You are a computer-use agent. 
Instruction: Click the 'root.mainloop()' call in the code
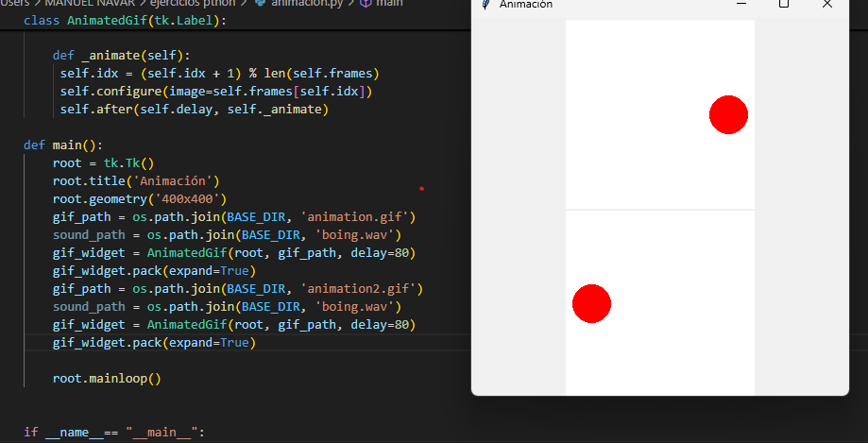pyautogui.click(x=107, y=379)
